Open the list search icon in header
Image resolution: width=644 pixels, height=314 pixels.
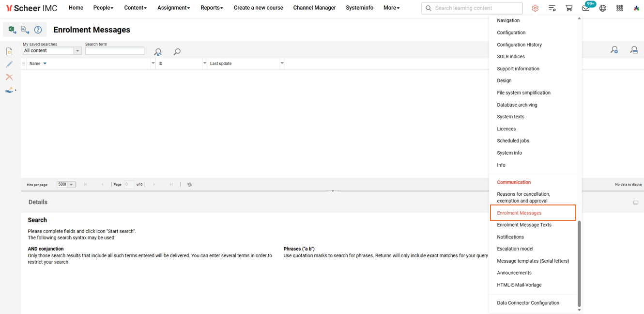552,8
